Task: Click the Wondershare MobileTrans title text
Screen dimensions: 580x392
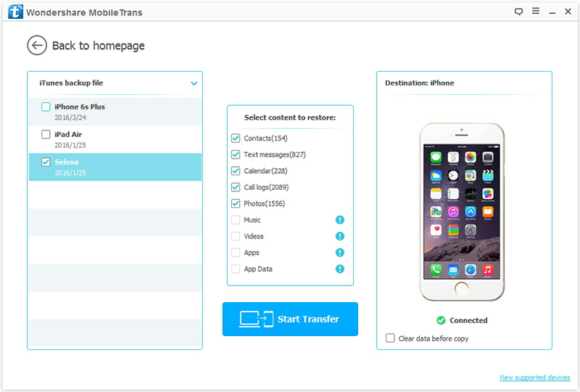Action: point(84,12)
